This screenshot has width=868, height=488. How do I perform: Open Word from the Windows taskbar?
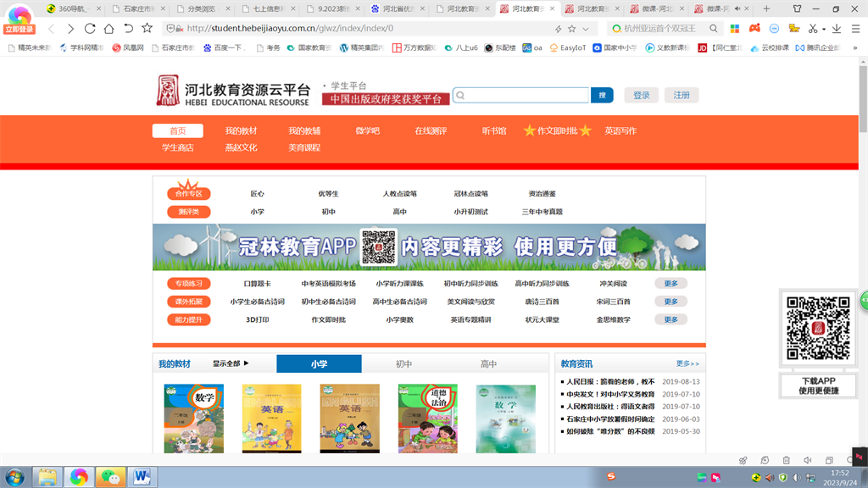click(140, 476)
